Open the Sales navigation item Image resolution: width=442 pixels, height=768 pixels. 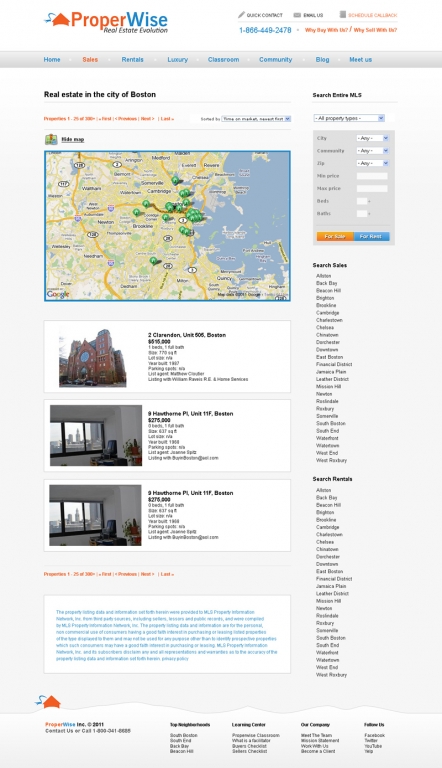(x=90, y=59)
